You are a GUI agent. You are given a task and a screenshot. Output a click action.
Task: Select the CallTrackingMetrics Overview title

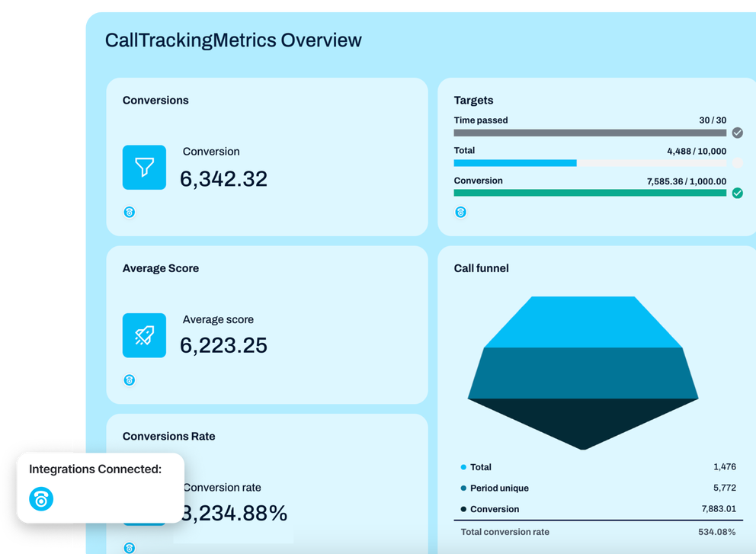click(x=233, y=40)
